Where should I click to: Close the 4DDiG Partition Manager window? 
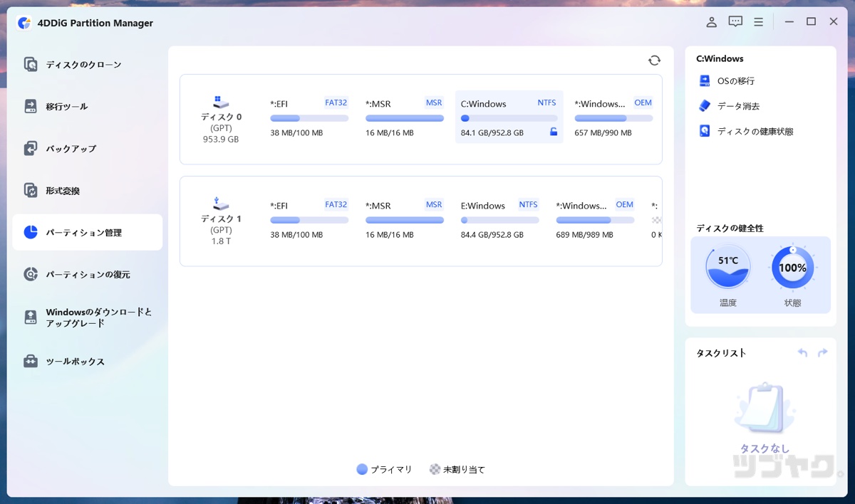tap(833, 22)
